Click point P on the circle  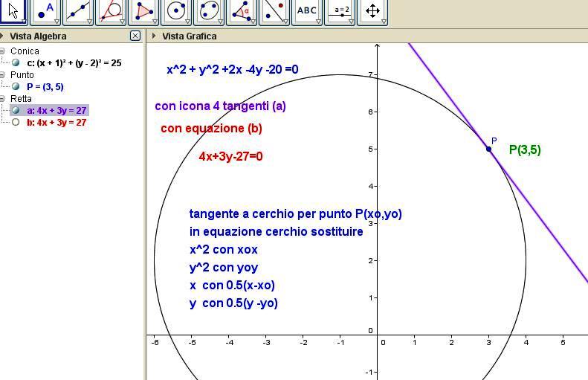[488, 149]
